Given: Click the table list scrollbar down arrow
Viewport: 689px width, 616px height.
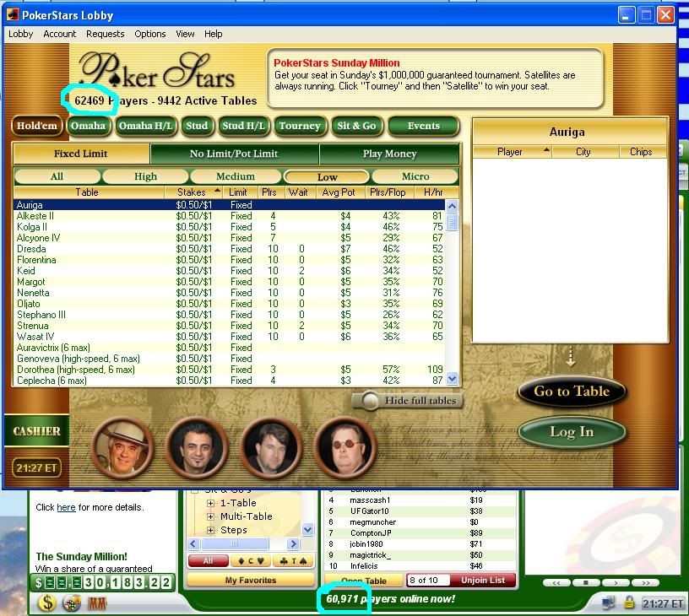Looking at the screenshot, I should click(x=452, y=380).
